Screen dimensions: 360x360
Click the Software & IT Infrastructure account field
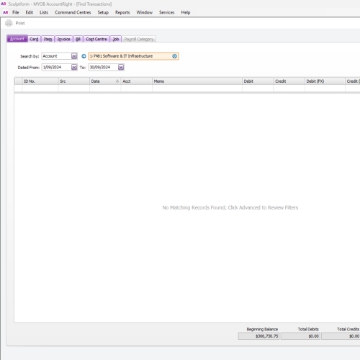click(133, 56)
